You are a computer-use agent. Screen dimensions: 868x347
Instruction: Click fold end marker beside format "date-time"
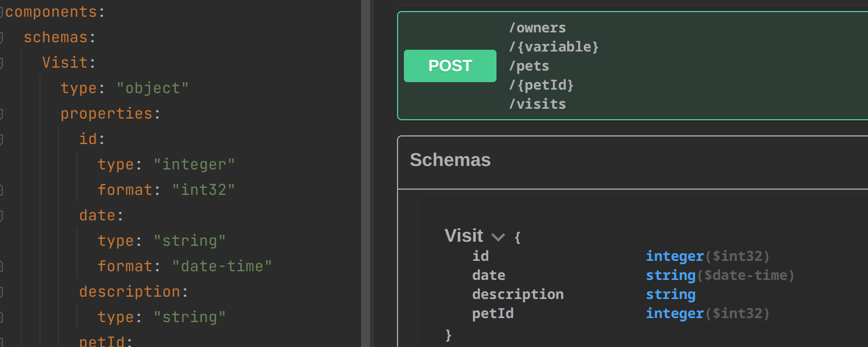coord(1,266)
